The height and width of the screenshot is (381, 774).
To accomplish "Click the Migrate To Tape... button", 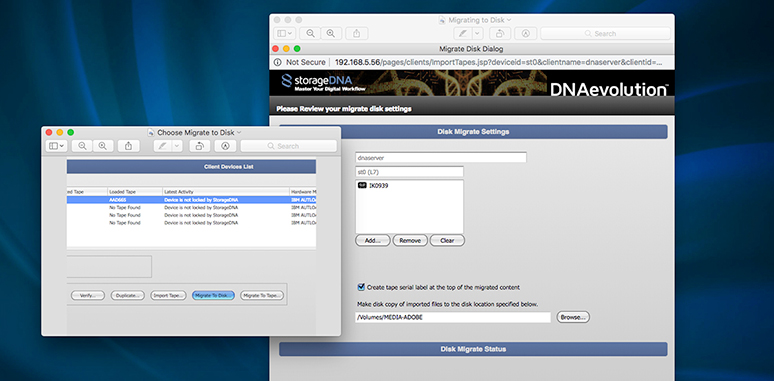I will (262, 296).
